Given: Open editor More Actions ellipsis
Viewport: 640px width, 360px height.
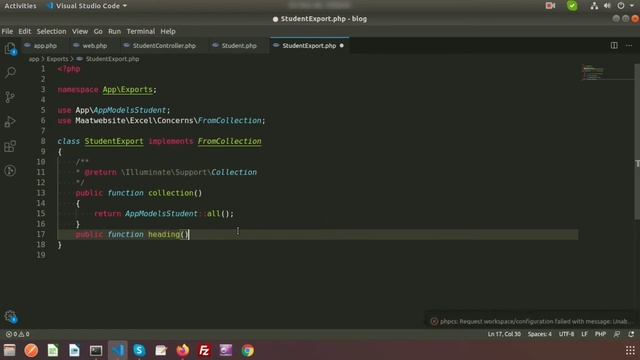Looking at the screenshot, I should point(629,45).
